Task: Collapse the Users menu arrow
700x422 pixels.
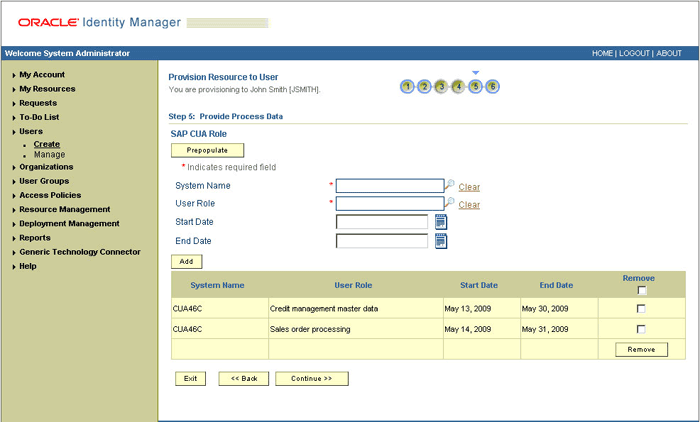Action: [x=14, y=132]
